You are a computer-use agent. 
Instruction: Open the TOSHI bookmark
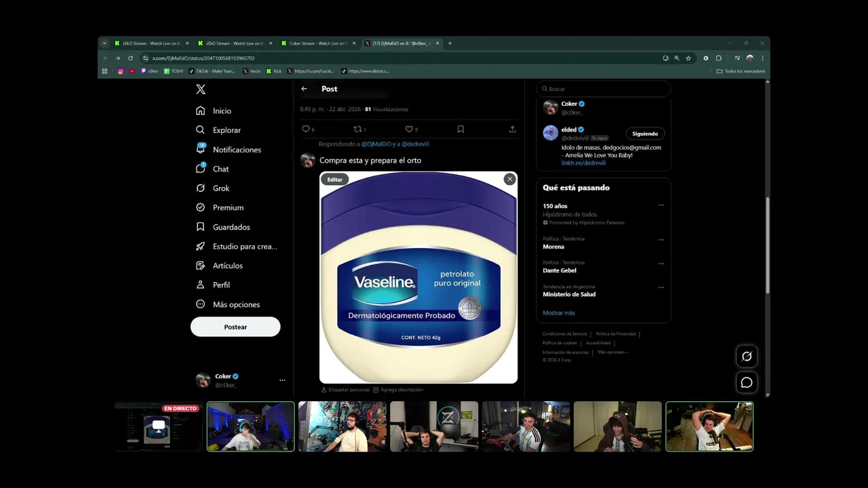tap(174, 71)
